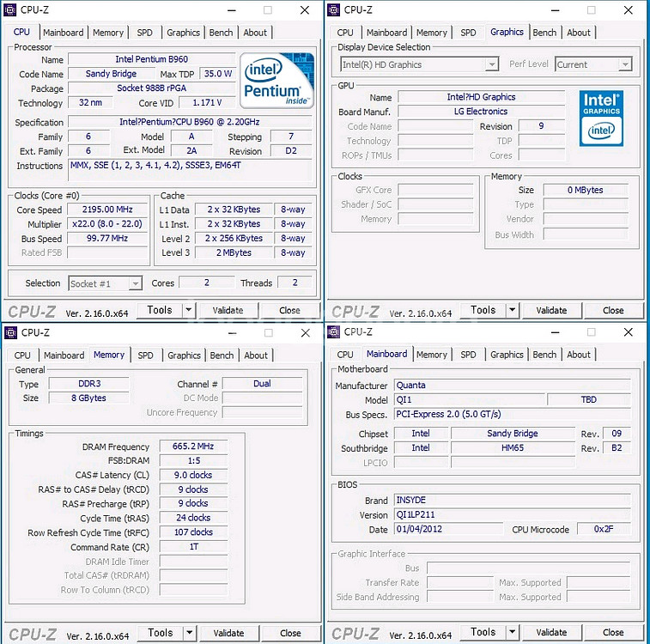This screenshot has width=650, height=644.
Task: Expand the Intel(R) HD Graphics device dropdown
Action: click(x=492, y=64)
